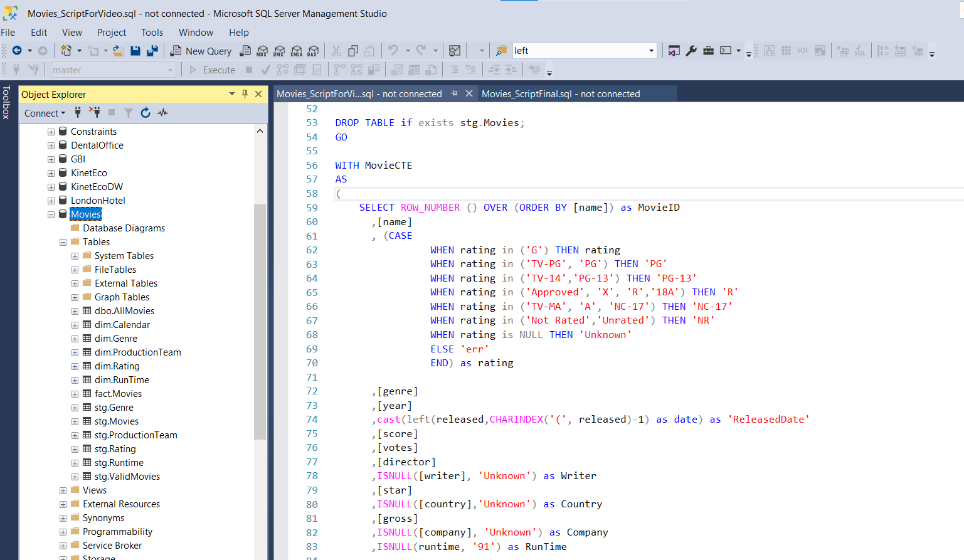Click the New Query button
Image resolution: width=964 pixels, height=560 pixels.
pos(201,51)
